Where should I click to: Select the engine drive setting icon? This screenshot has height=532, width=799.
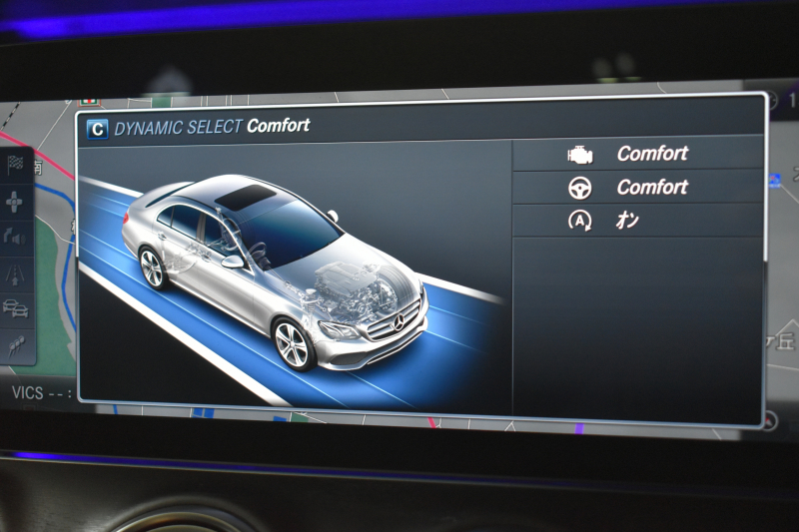pos(579,155)
